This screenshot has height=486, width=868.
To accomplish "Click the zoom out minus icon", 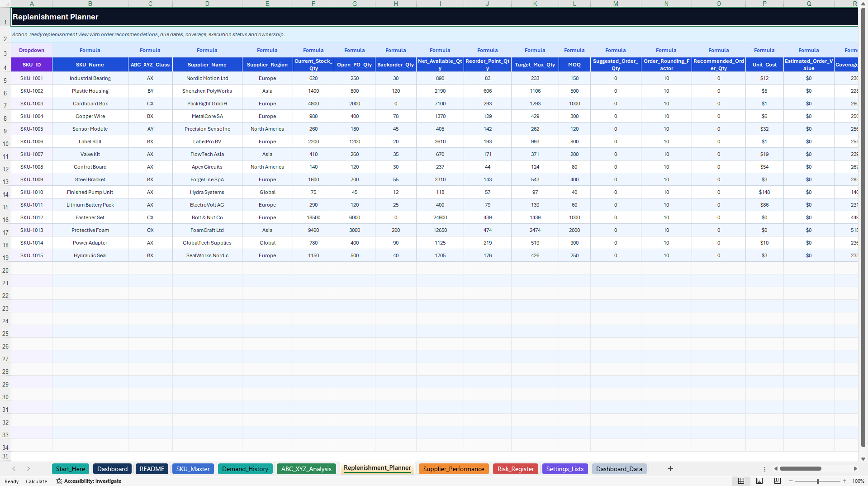I will click(791, 481).
